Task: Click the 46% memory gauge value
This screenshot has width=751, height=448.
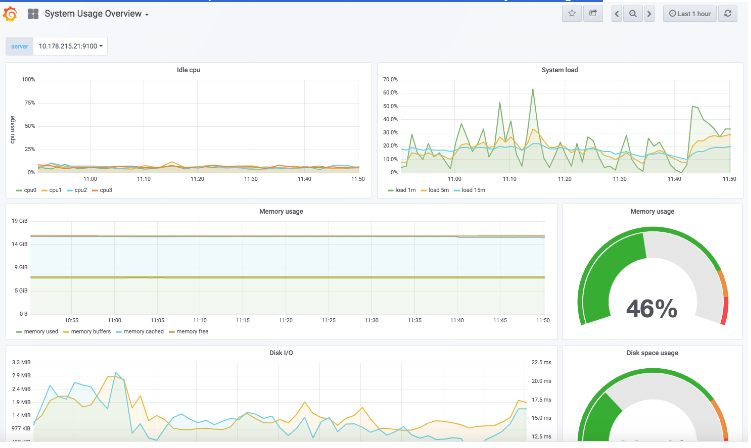Action: (x=652, y=309)
